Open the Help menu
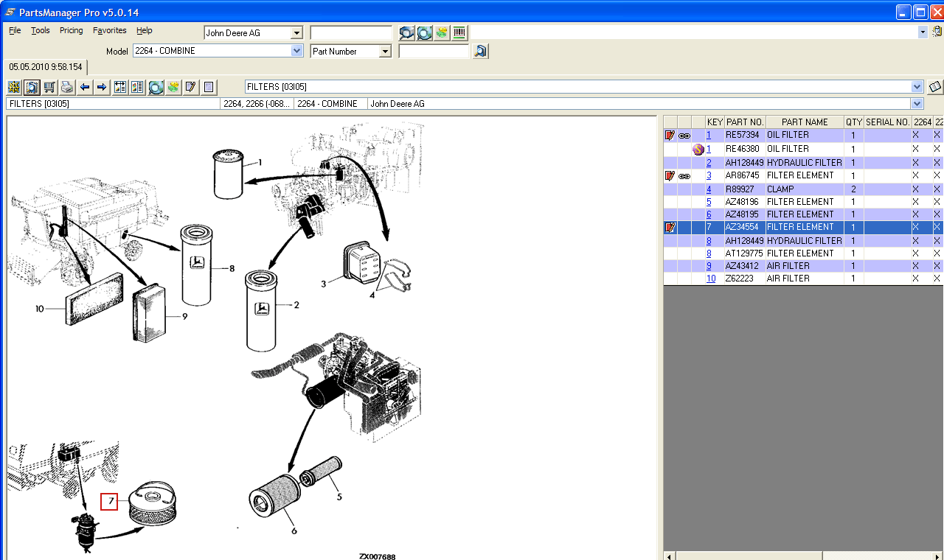 [x=145, y=30]
